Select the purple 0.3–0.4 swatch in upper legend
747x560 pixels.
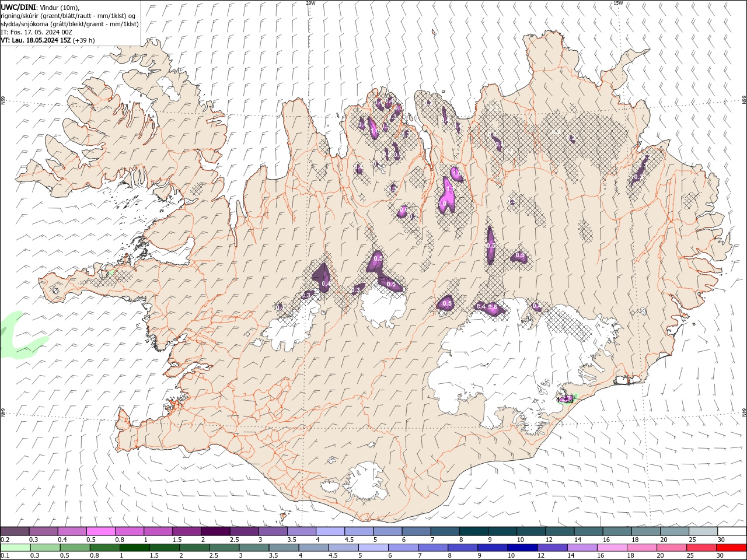[44, 531]
